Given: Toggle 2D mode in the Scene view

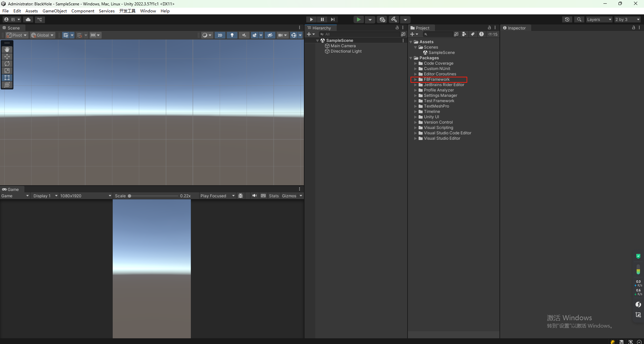Looking at the screenshot, I should point(220,35).
